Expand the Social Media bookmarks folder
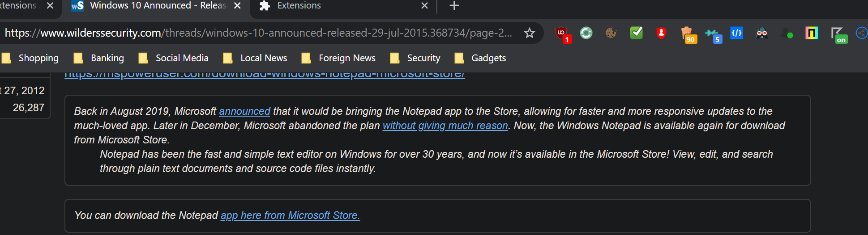The width and height of the screenshot is (868, 235). coord(174,58)
